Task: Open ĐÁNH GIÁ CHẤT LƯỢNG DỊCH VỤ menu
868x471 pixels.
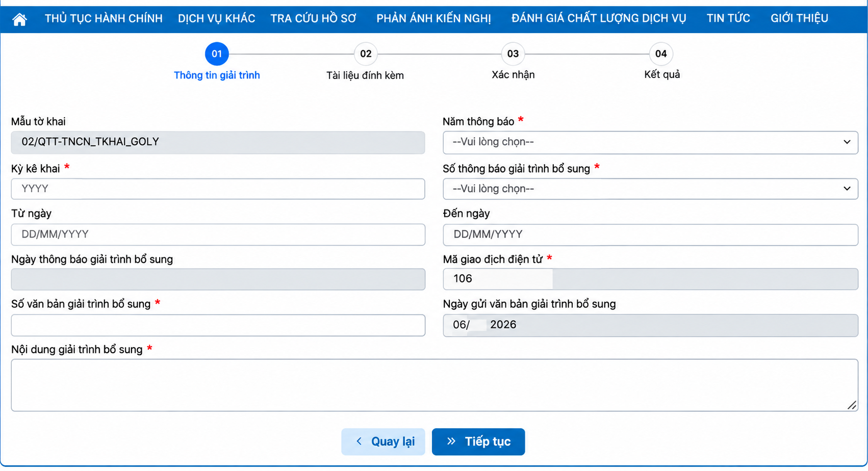Action: (x=599, y=18)
